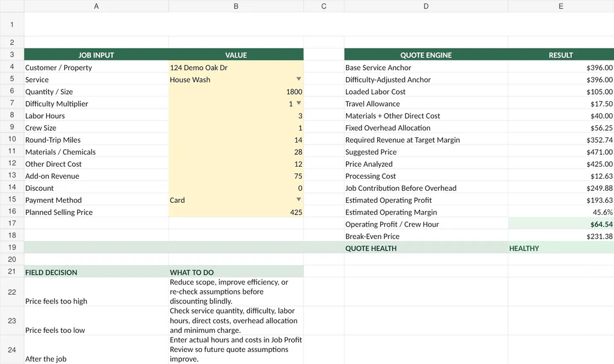Open the Service dropdown arrow for House Wash

299,79
